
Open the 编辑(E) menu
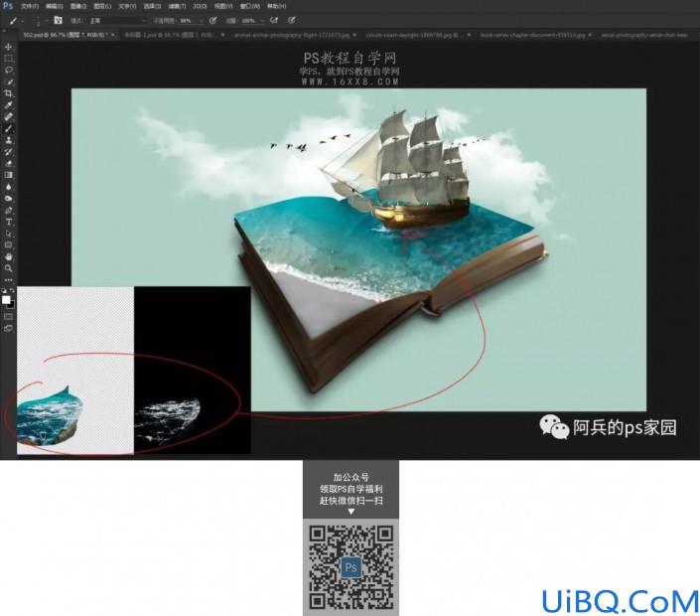54,6
